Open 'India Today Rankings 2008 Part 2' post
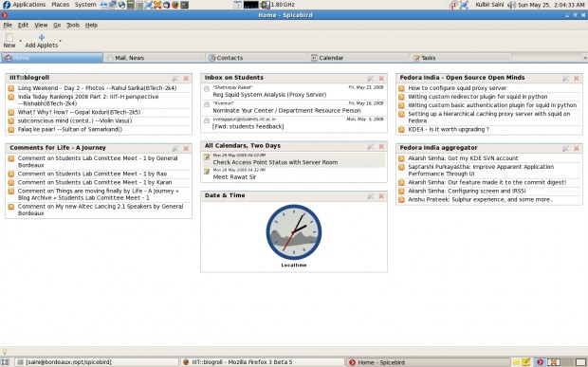This screenshot has height=367, width=588. coord(88,101)
